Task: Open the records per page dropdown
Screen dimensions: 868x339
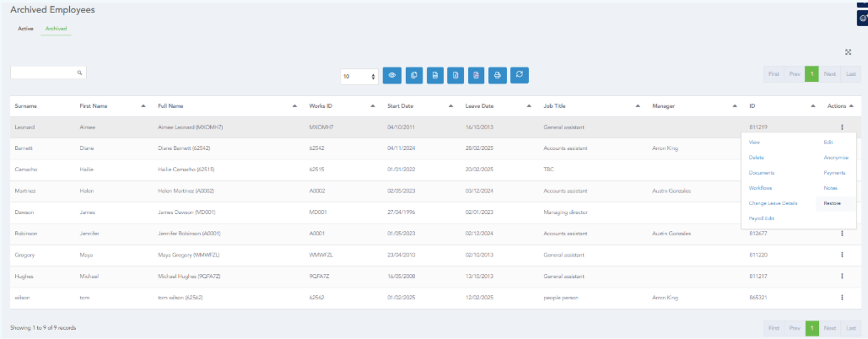Action: pyautogui.click(x=359, y=76)
